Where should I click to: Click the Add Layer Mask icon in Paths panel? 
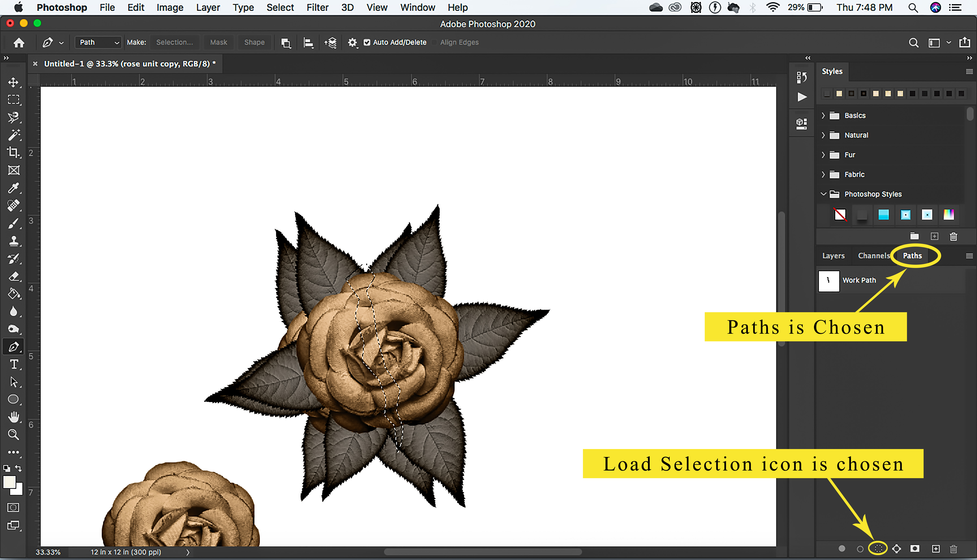pyautogui.click(x=915, y=548)
